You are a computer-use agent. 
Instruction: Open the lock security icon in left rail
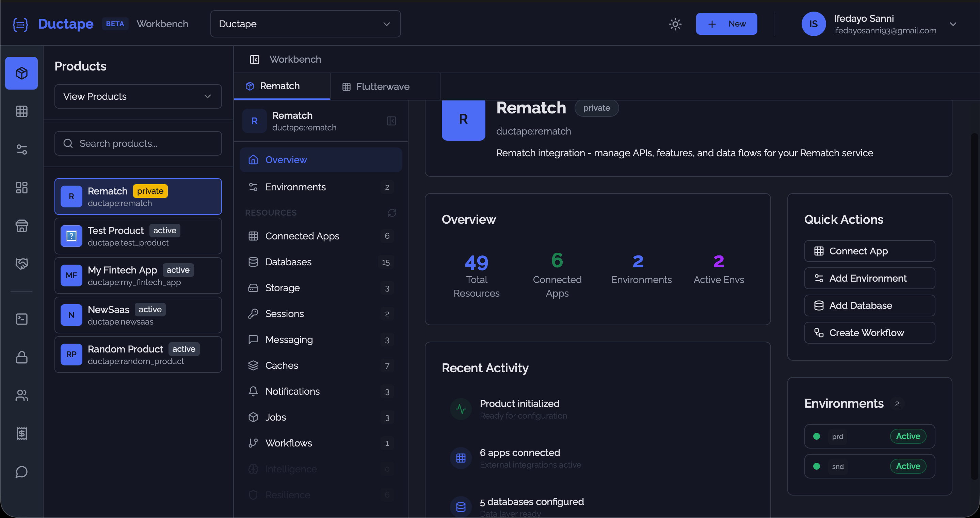22,357
